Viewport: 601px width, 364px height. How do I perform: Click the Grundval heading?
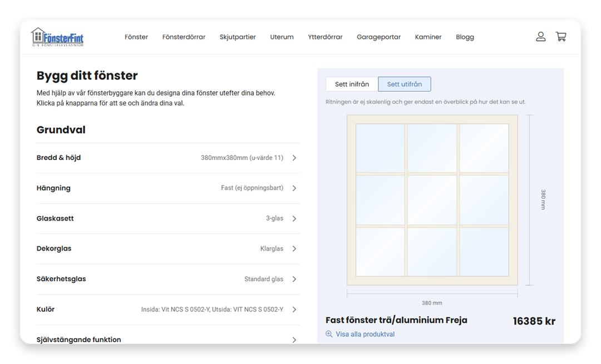click(61, 129)
